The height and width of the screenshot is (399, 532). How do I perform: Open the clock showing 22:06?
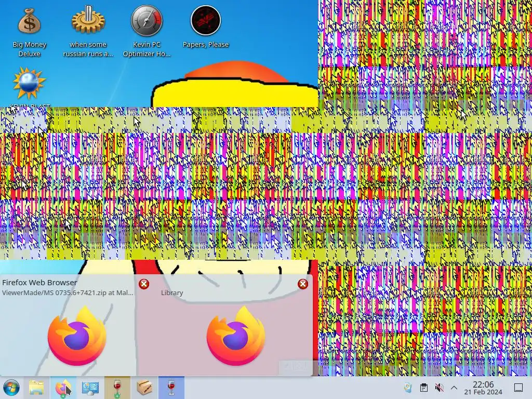(483, 388)
